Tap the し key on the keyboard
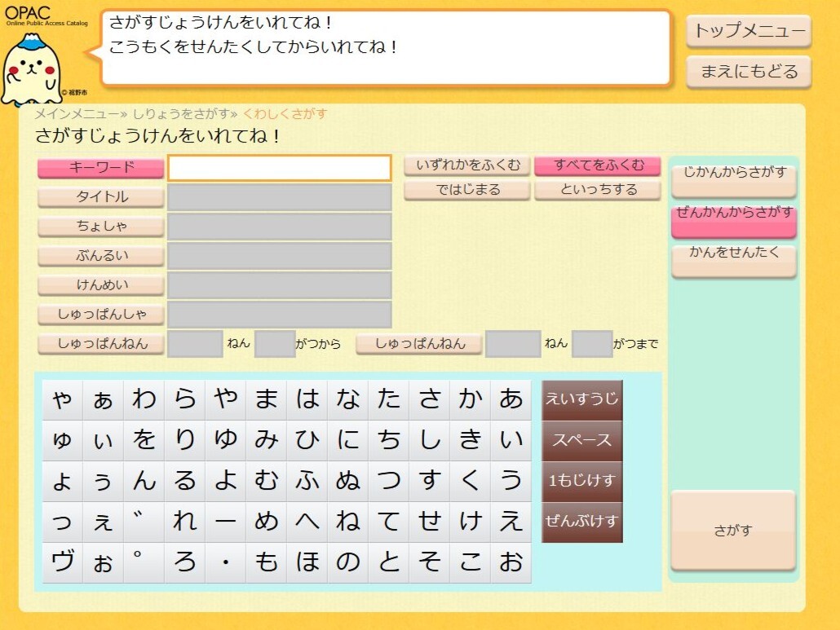 point(430,441)
